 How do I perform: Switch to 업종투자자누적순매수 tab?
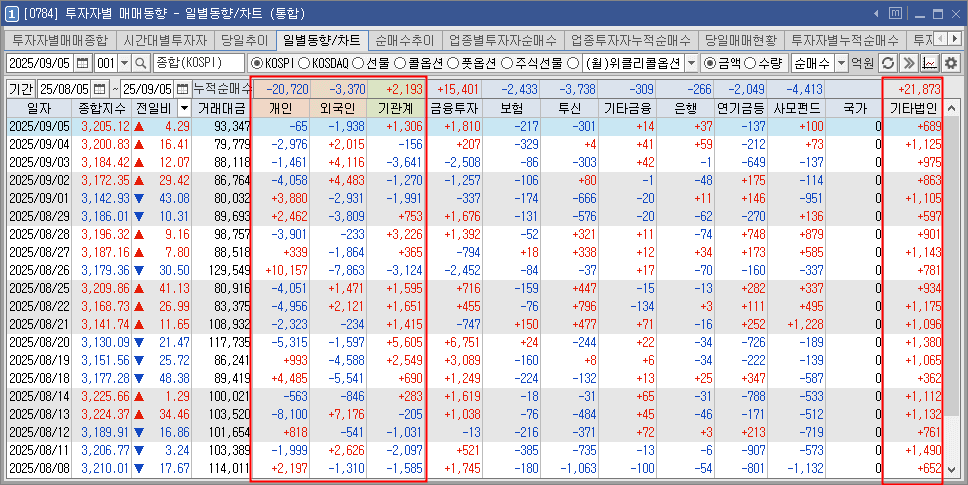pos(631,41)
